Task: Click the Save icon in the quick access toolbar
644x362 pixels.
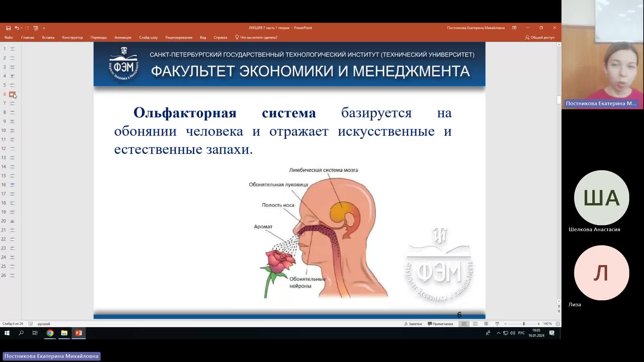Action: click(8, 28)
